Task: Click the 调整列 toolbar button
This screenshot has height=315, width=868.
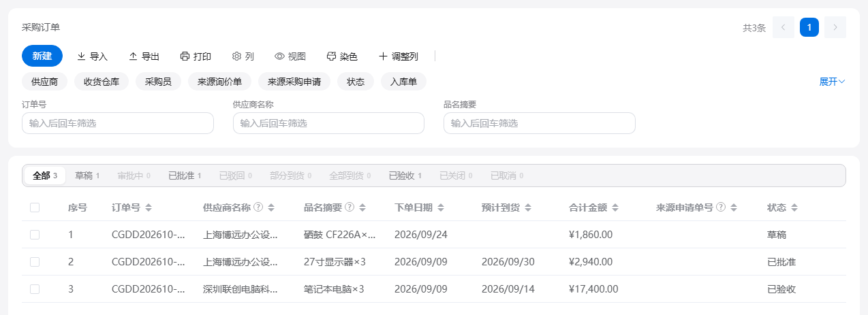Action: coord(399,56)
